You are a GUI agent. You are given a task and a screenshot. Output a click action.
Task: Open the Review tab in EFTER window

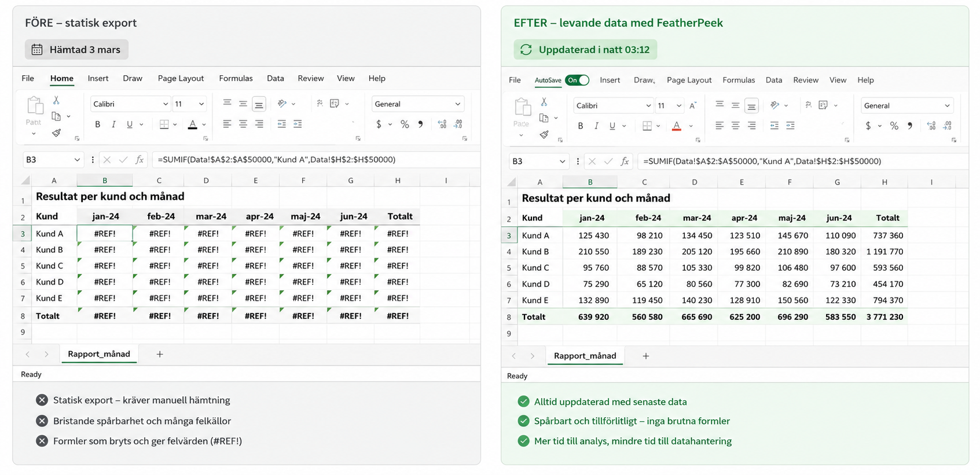coord(806,80)
